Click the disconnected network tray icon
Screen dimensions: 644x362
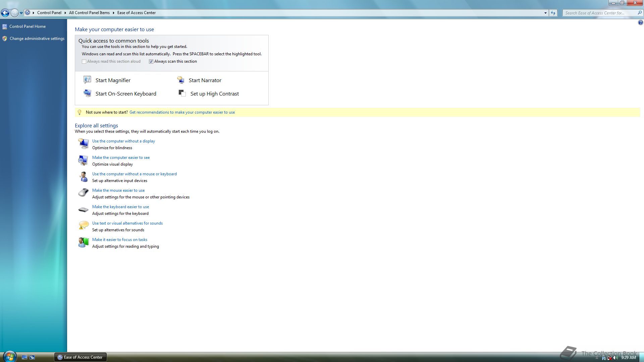click(x=609, y=358)
